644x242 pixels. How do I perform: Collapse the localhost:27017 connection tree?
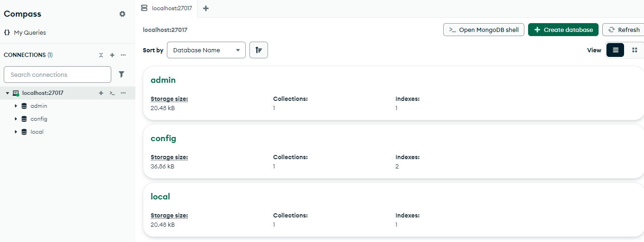(7, 93)
